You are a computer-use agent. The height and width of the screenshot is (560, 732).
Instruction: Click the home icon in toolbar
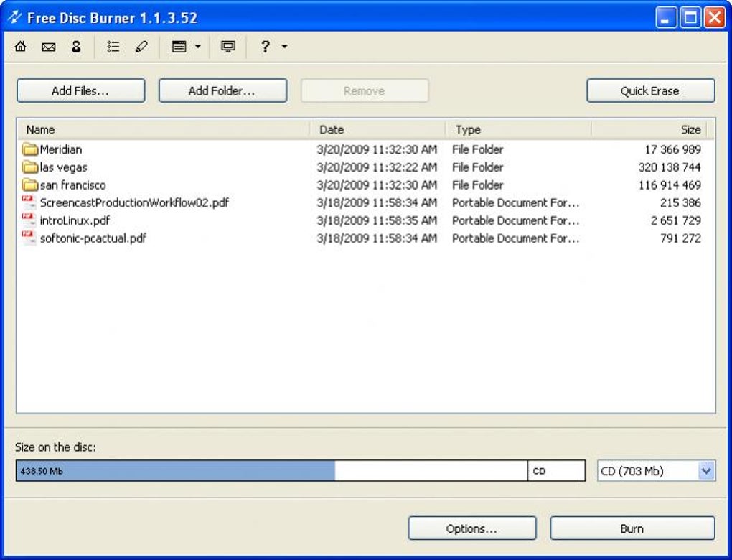pyautogui.click(x=21, y=46)
